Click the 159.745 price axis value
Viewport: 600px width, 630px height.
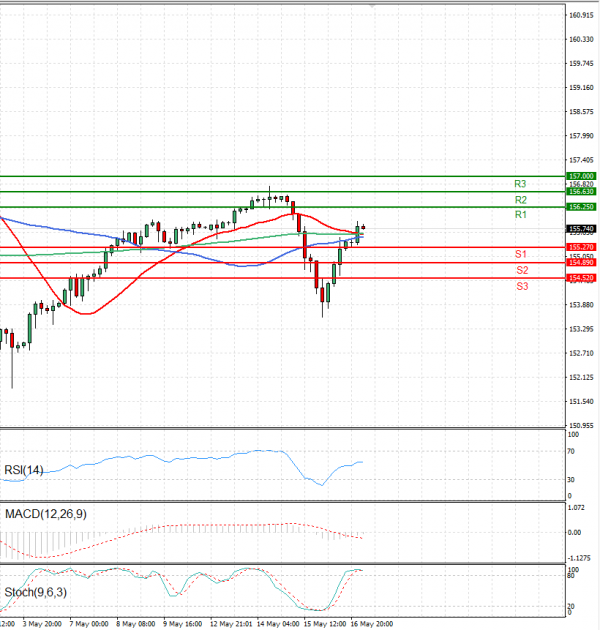[x=581, y=63]
